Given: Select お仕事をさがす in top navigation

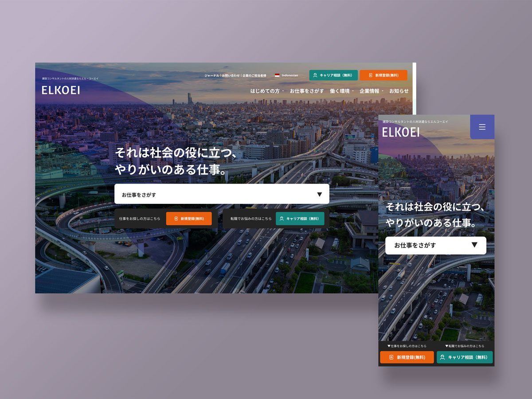Looking at the screenshot, I should point(307,91).
